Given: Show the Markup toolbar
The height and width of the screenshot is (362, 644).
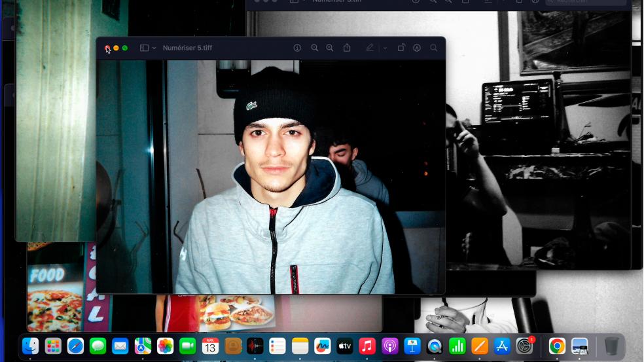Looking at the screenshot, I should tap(417, 48).
